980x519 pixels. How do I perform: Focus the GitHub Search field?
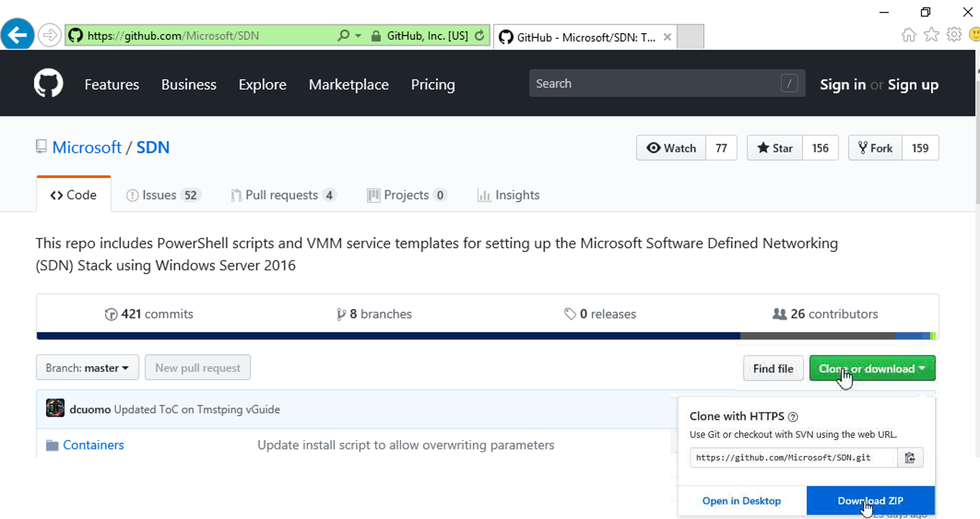tap(667, 83)
